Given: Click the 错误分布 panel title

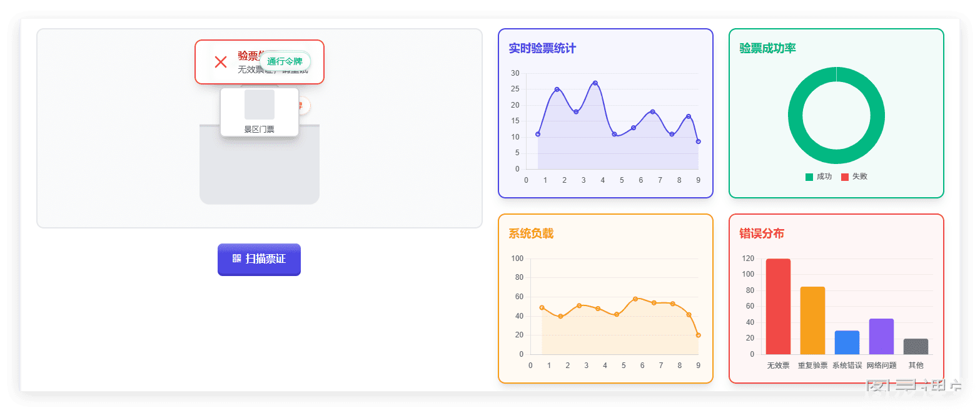Looking at the screenshot, I should pos(762,233).
